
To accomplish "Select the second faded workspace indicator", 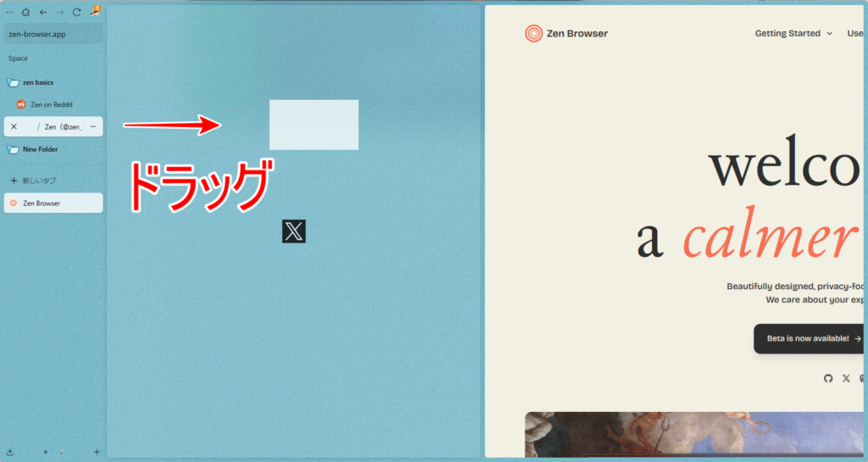I will click(x=61, y=452).
